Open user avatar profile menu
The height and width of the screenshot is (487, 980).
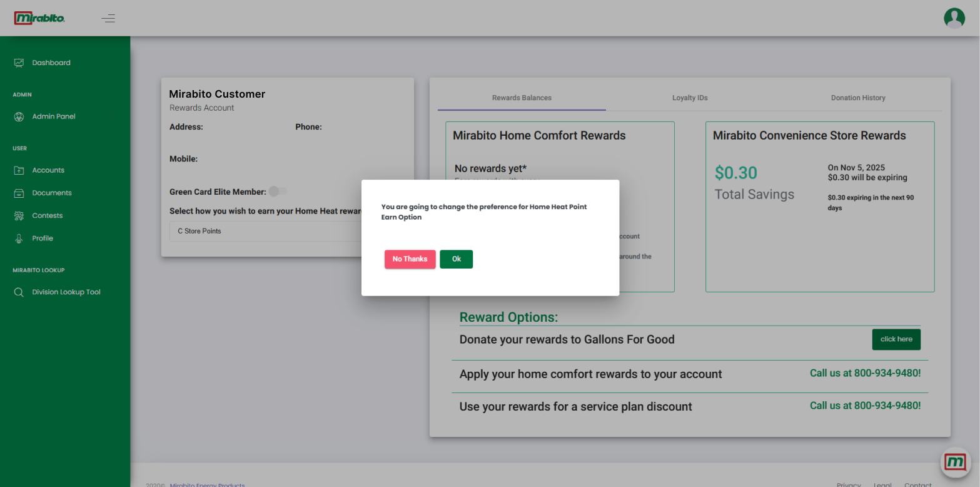pyautogui.click(x=954, y=18)
